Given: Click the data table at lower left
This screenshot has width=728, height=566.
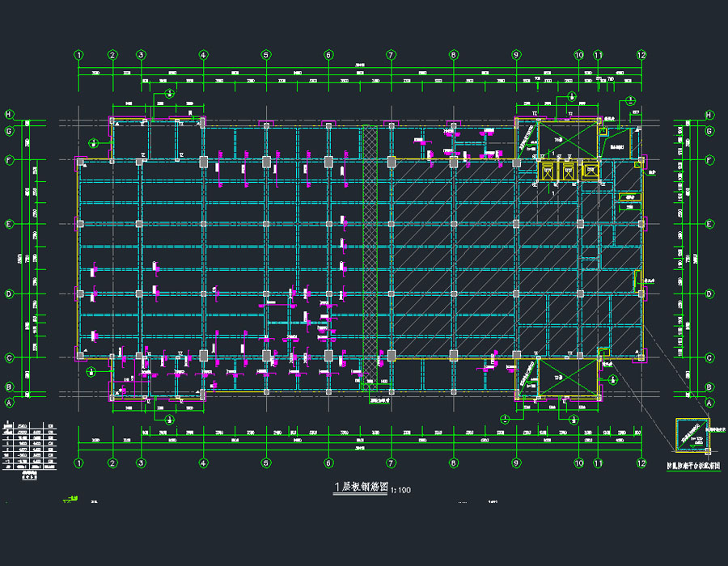Looking at the screenshot, I should click(31, 449).
